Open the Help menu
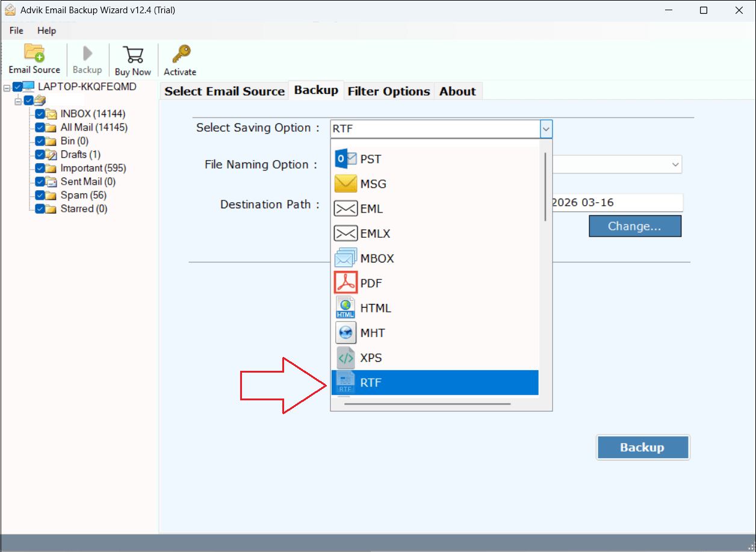 [46, 31]
